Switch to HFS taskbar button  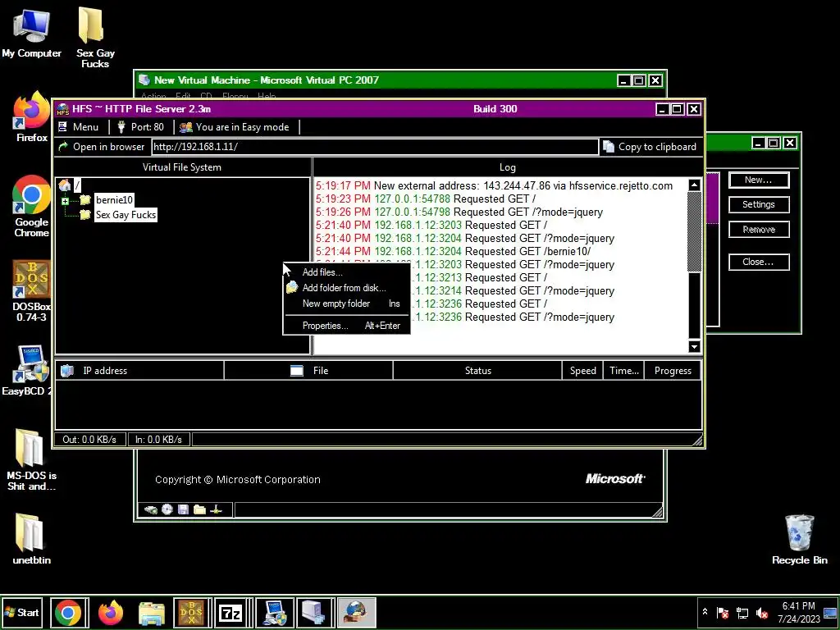pos(356,613)
